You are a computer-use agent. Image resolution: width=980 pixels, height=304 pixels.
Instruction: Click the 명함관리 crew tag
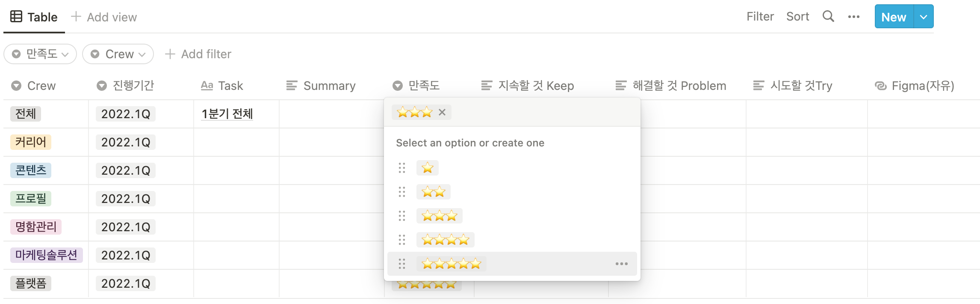(36, 227)
